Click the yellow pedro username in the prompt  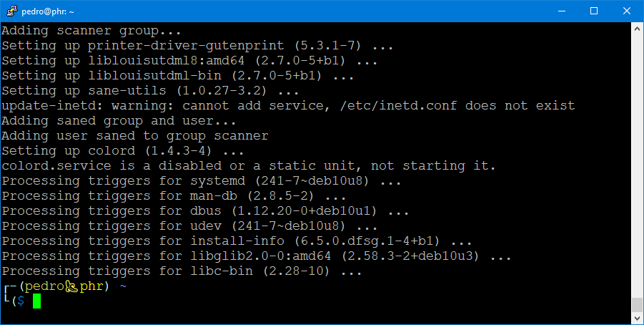tap(45, 286)
